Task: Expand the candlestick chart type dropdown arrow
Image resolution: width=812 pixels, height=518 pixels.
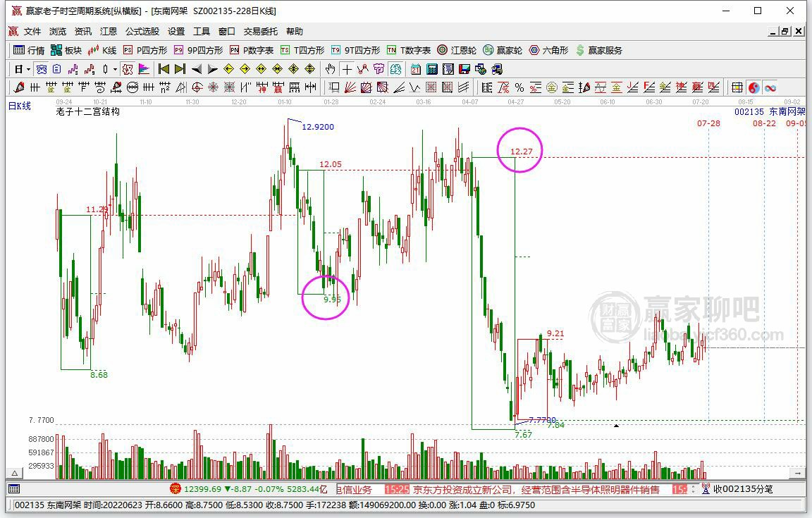Action: tap(115, 69)
